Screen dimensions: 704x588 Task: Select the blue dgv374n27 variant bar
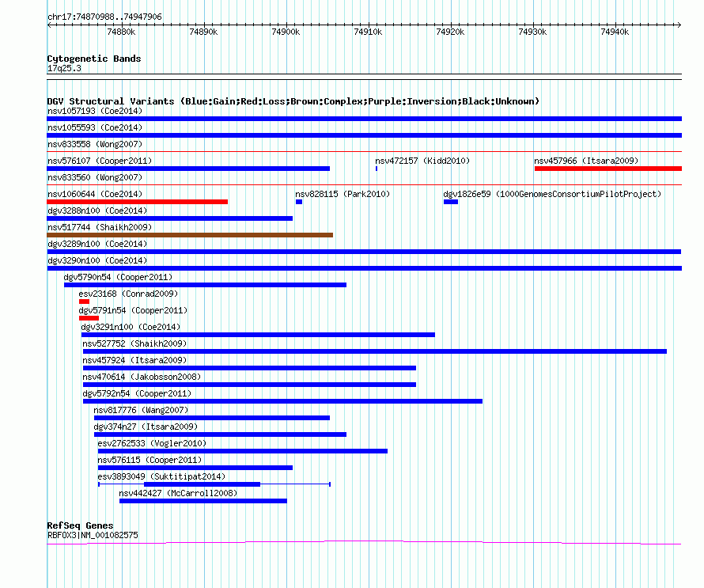pos(221,434)
